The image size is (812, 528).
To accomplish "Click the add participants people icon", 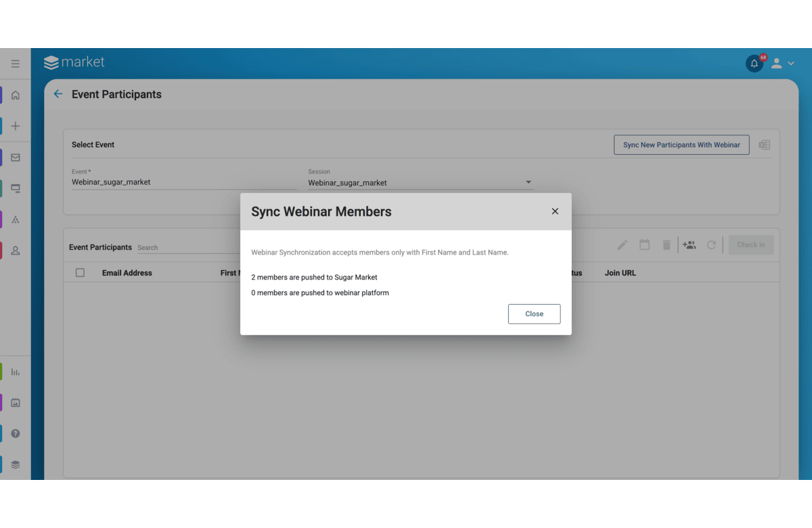I will click(689, 245).
